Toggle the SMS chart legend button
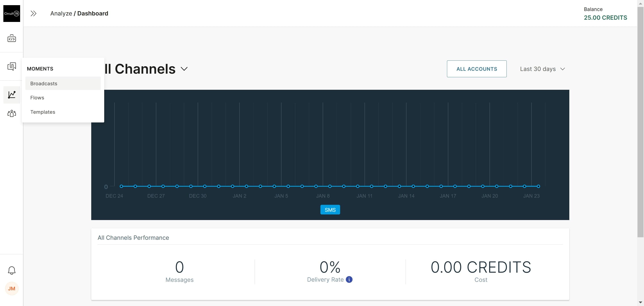This screenshot has width=644, height=306. click(330, 210)
